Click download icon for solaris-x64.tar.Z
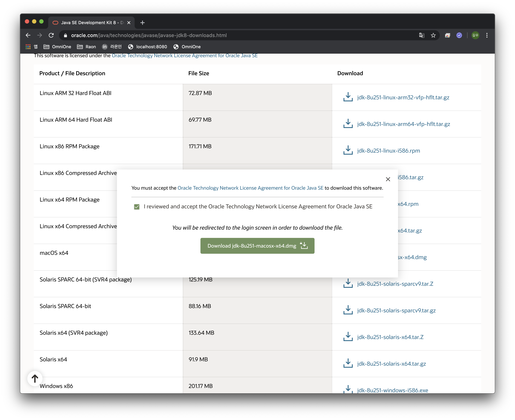This screenshot has height=420, width=515. tap(348, 337)
